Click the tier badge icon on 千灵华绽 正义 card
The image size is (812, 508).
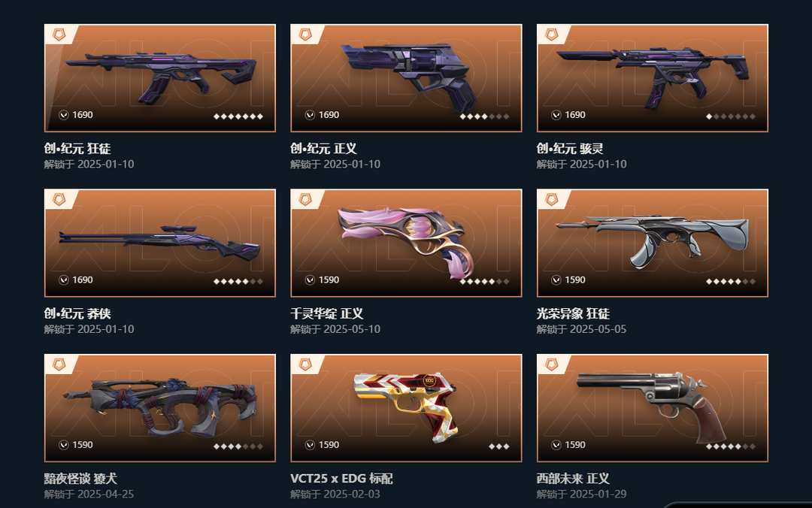pyautogui.click(x=305, y=200)
